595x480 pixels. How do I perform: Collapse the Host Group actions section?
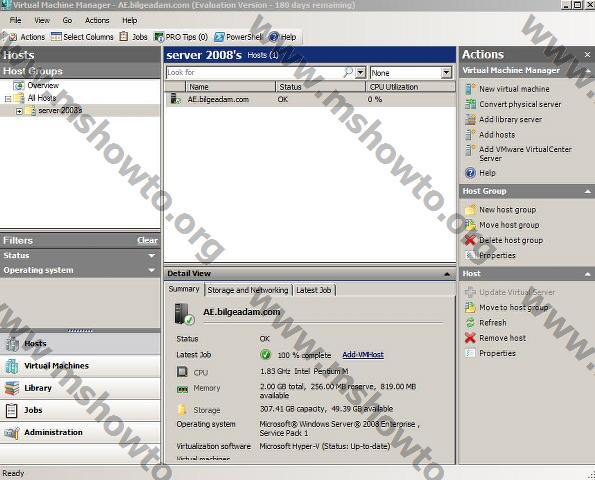tap(588, 192)
